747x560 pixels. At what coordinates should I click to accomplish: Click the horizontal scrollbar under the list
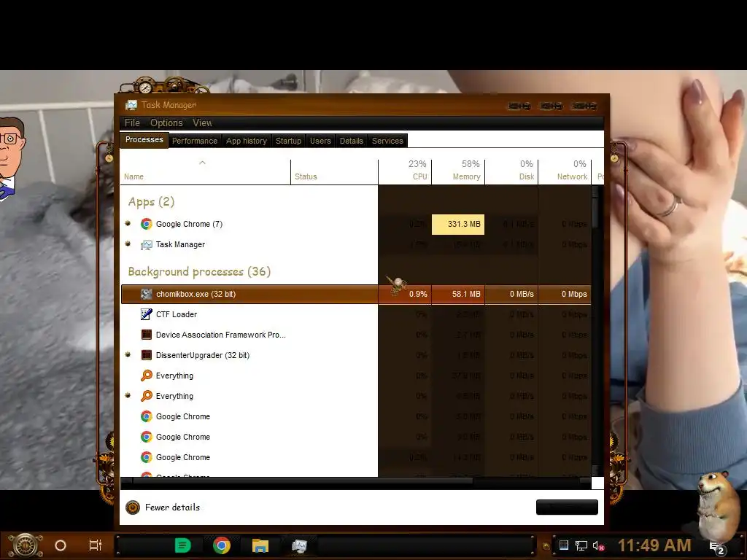point(303,481)
